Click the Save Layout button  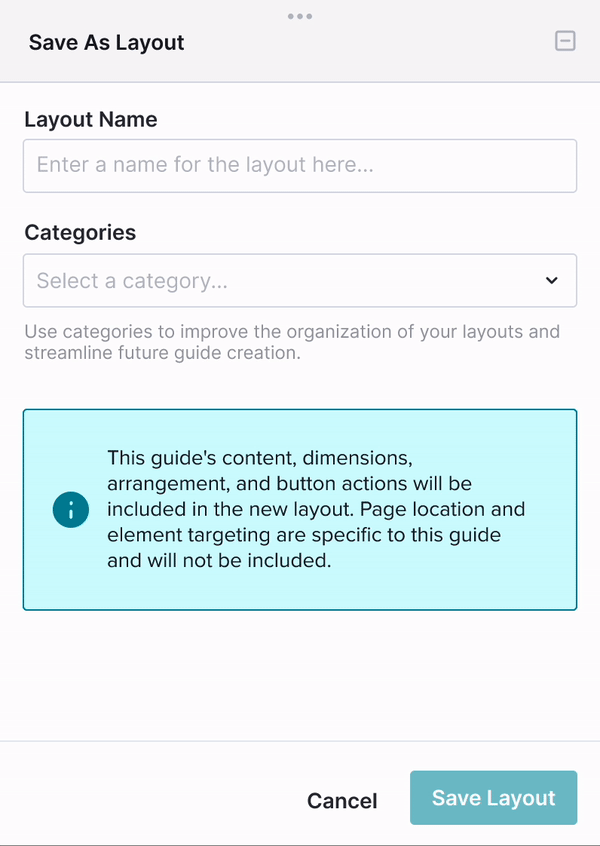(494, 797)
